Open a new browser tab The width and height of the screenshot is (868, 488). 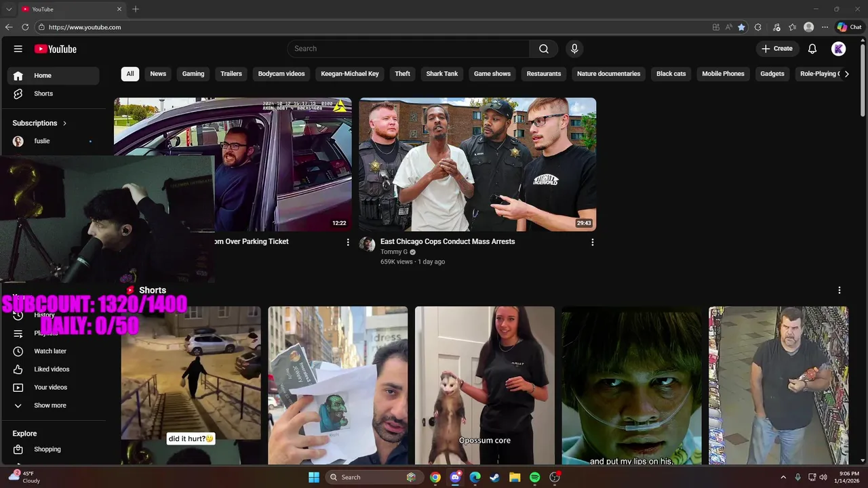136,9
